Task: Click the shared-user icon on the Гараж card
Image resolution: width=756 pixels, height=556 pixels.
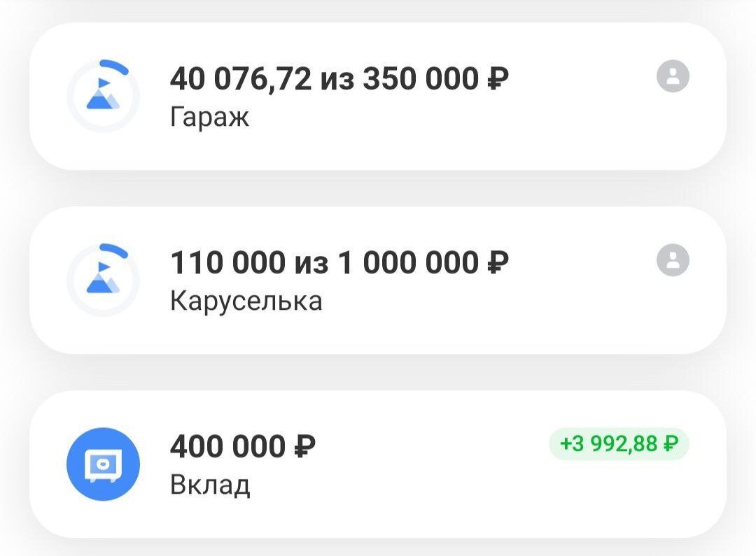Action: pyautogui.click(x=673, y=77)
